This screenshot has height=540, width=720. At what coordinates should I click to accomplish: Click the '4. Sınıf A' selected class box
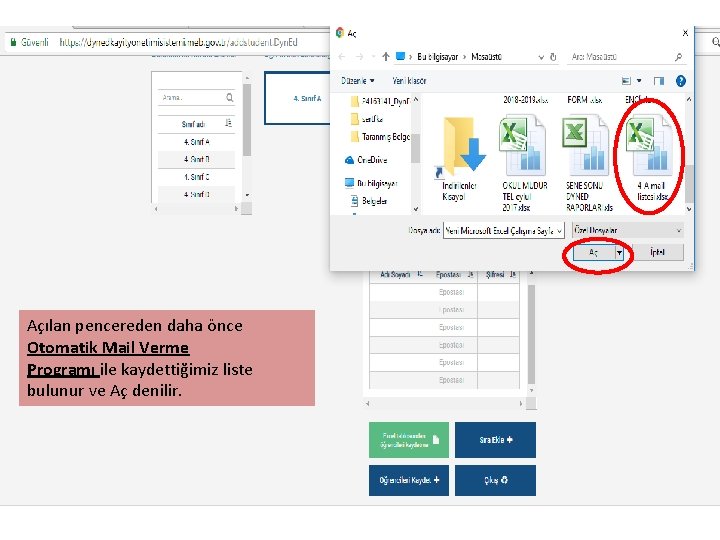pyautogui.click(x=298, y=98)
